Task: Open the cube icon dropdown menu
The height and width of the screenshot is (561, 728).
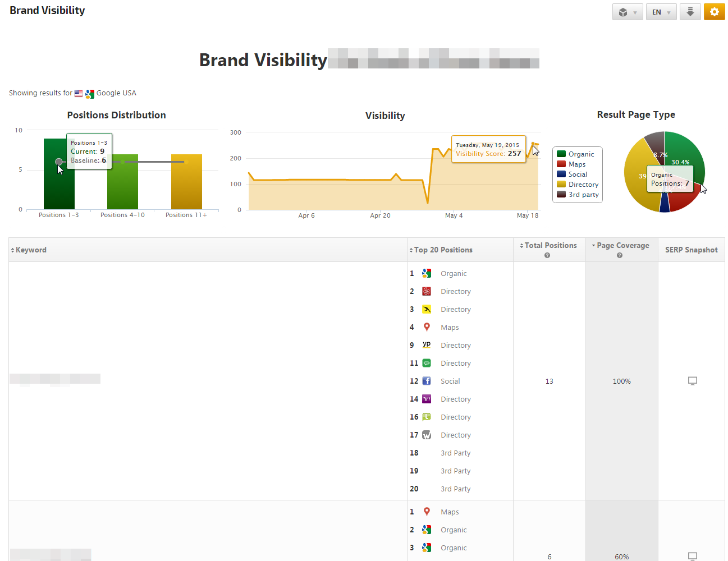Action: (x=627, y=12)
